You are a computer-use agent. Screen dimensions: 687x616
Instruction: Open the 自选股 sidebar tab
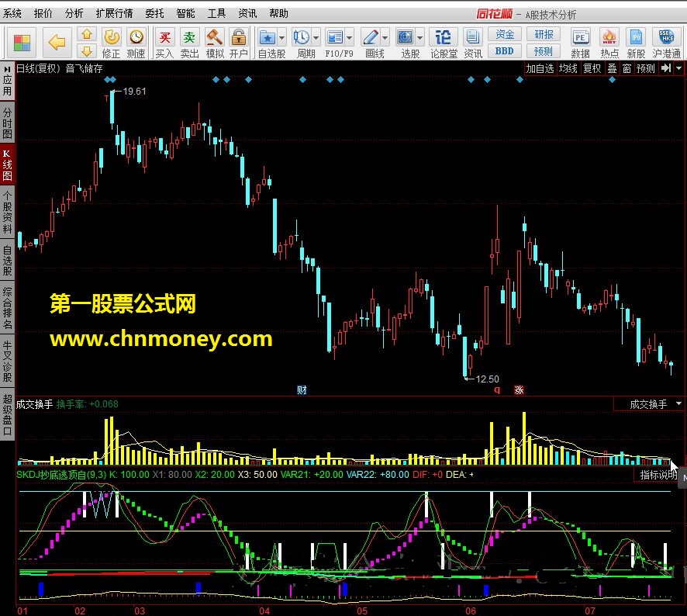(7, 261)
